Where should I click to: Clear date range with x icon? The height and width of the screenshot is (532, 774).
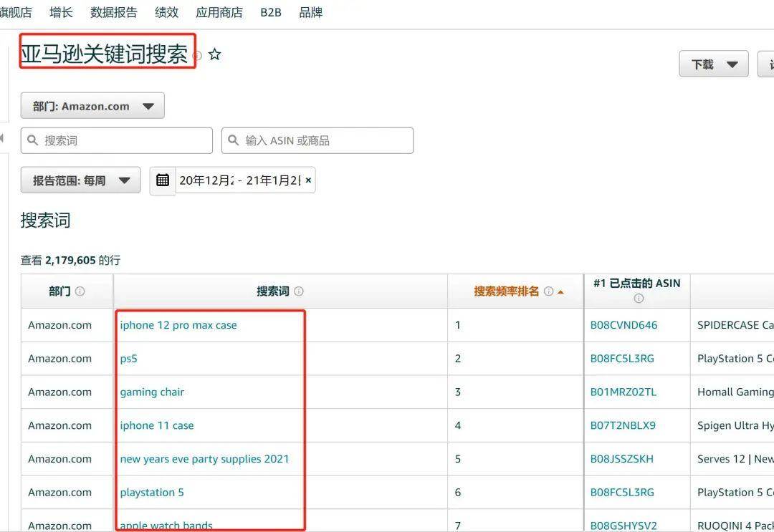(x=308, y=180)
